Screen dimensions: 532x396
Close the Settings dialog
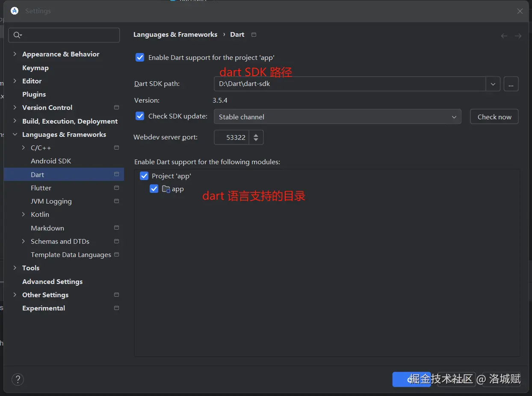(x=520, y=11)
